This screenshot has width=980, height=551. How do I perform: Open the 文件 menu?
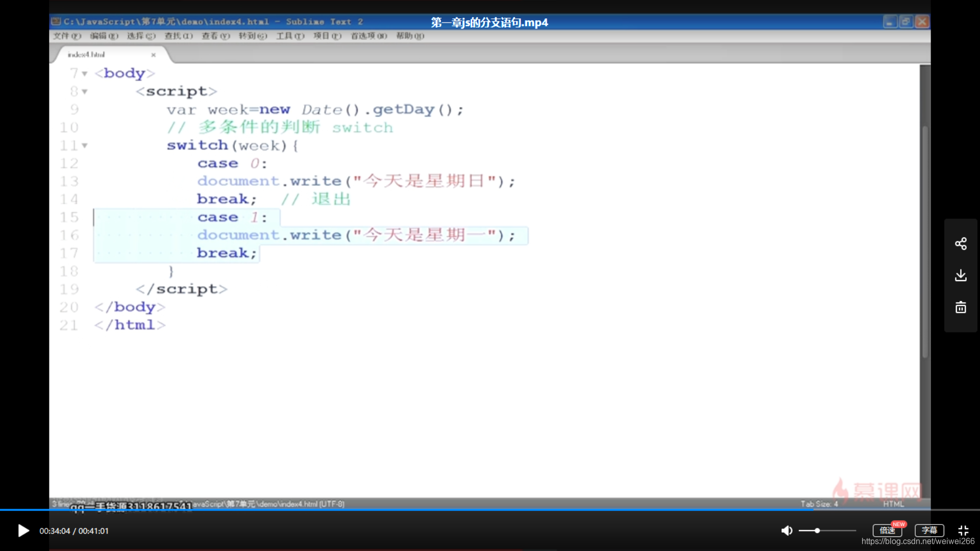coord(67,36)
